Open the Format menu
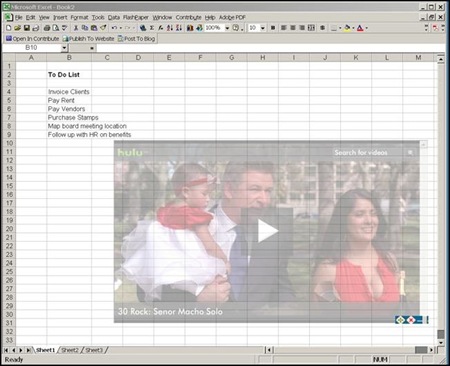The width and height of the screenshot is (450, 366). coord(79,17)
